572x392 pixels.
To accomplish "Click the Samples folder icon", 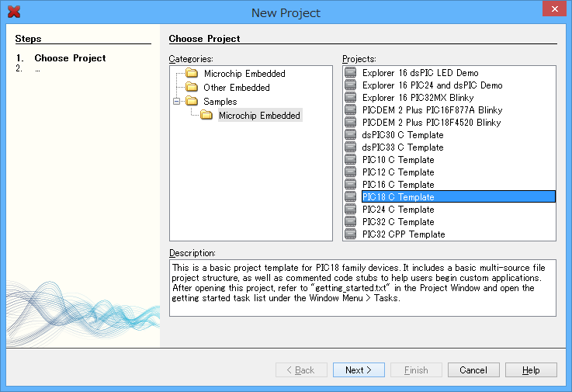I will coord(192,102).
